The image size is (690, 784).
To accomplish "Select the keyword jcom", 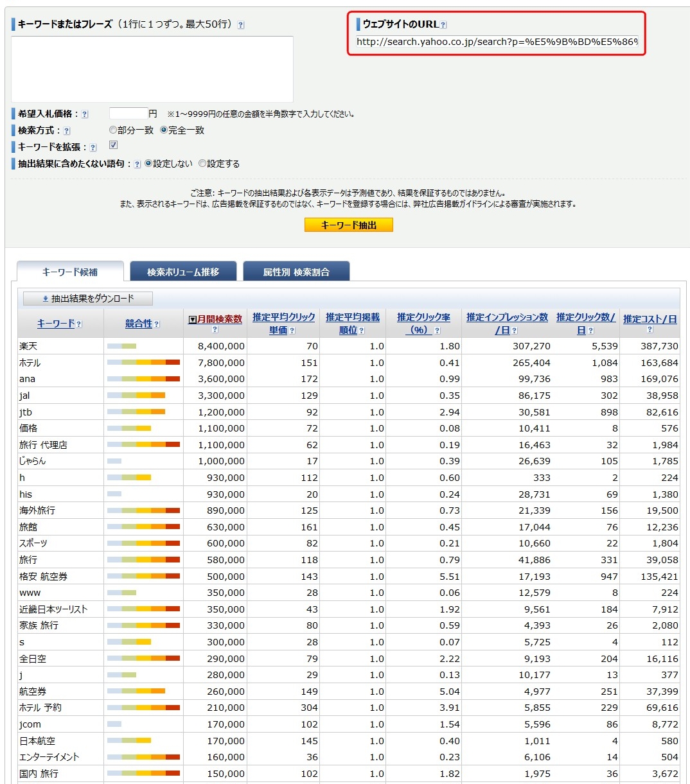I will 30,724.
